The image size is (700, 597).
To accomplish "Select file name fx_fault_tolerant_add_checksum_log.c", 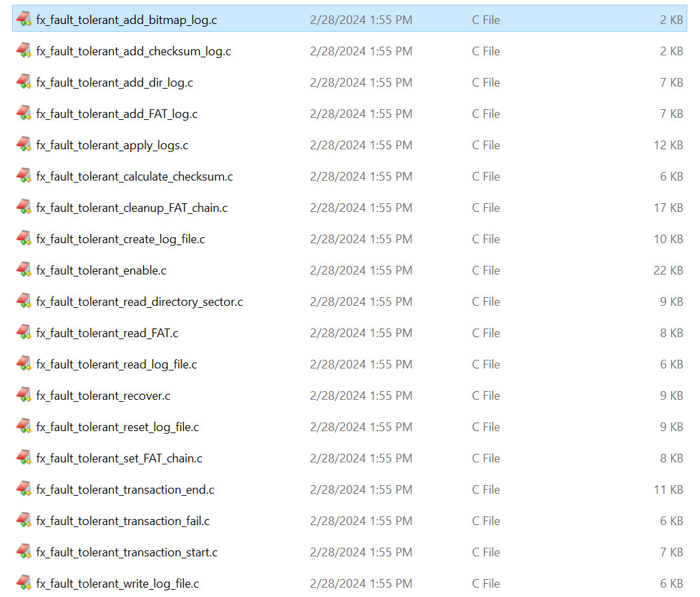I will point(133,51).
